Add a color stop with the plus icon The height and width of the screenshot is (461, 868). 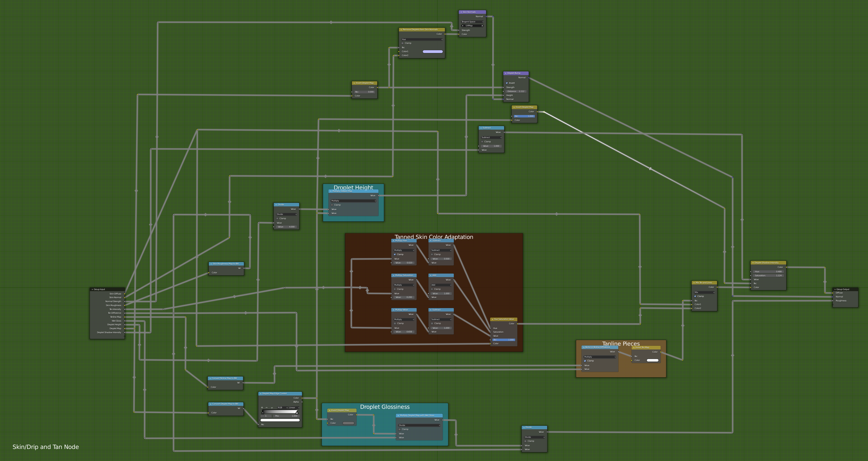pos(262,407)
